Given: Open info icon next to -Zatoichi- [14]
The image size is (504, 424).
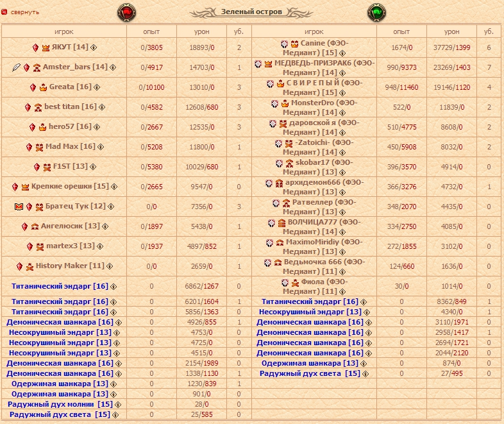Looking at the screenshot, I should (342, 153).
